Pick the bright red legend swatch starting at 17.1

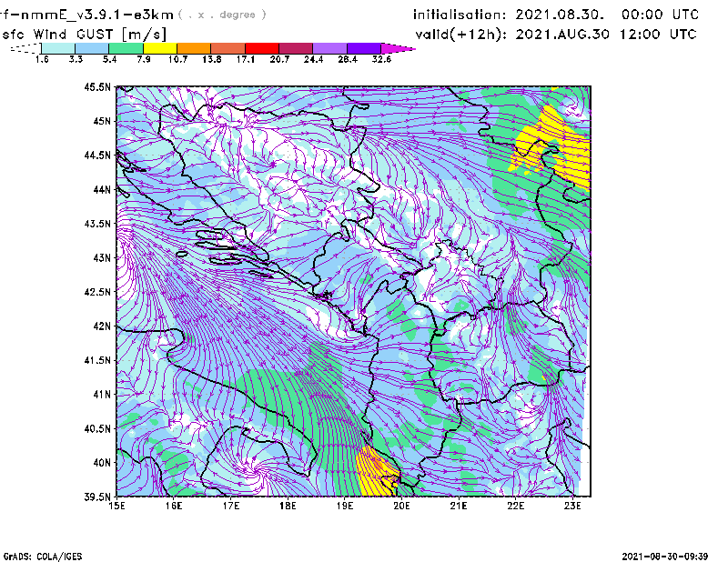point(262,48)
